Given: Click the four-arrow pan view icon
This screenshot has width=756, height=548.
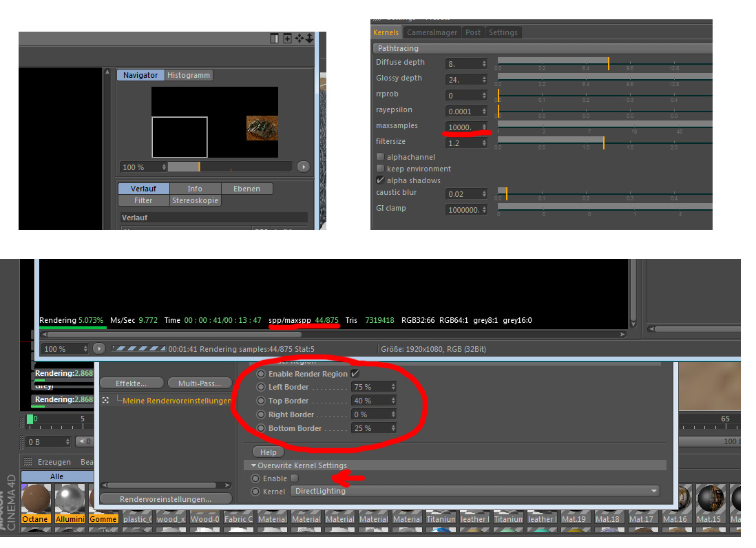Looking at the screenshot, I should (300, 39).
